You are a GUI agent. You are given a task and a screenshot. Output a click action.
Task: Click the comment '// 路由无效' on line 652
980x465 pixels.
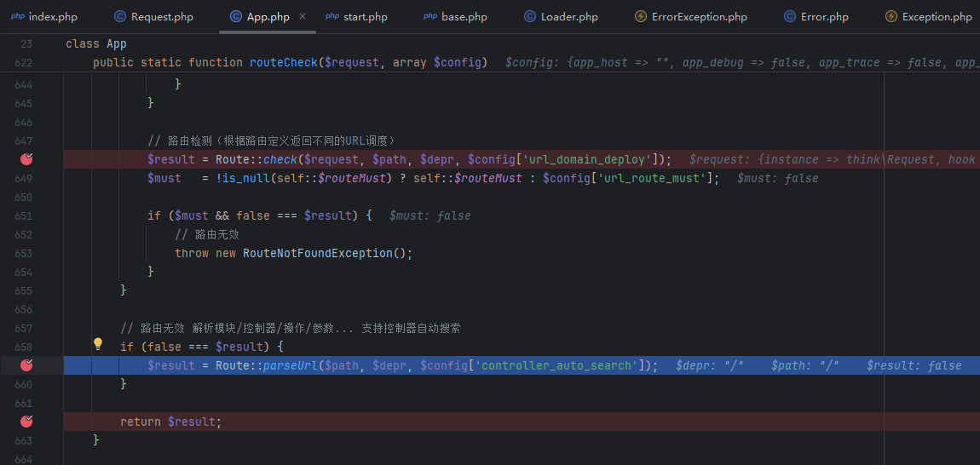coord(207,234)
